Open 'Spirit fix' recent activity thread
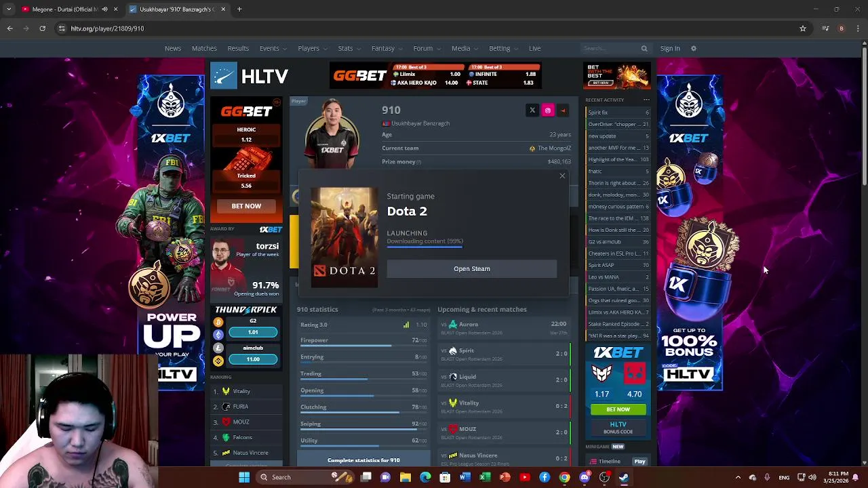This screenshot has height=488, width=868. [x=617, y=113]
